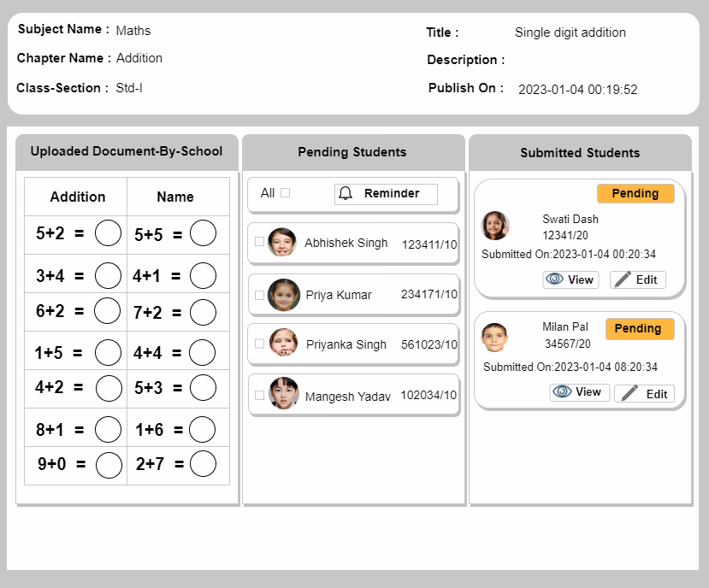
Task: Click the name Milan Pal
Action: point(565,326)
